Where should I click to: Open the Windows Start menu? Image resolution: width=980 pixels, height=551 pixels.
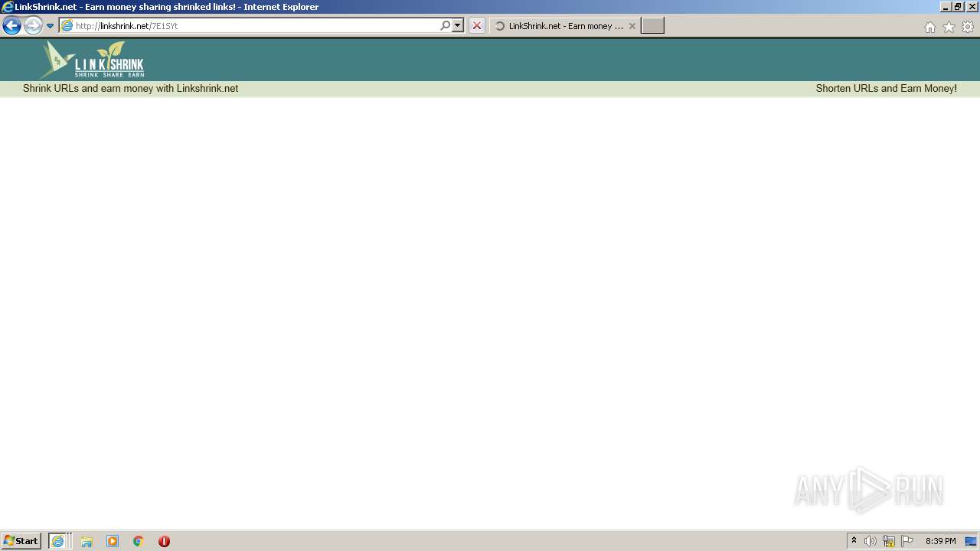21,541
